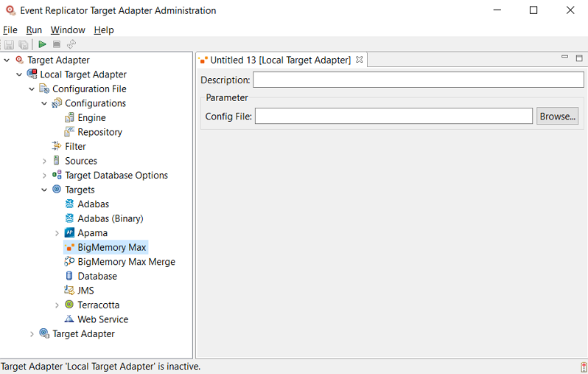Close the Untitled 13 editor tab
The image size is (588, 374).
point(360,60)
